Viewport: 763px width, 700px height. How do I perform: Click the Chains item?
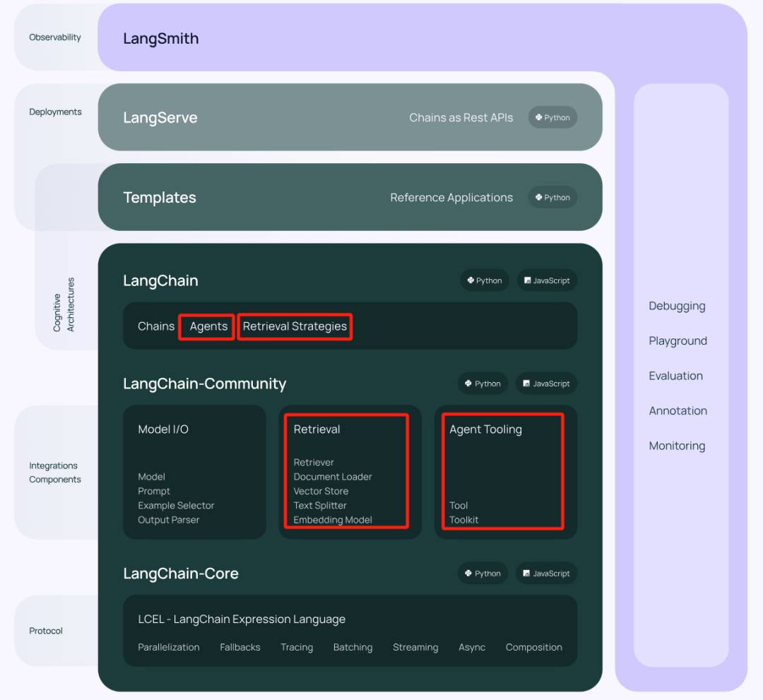155,326
